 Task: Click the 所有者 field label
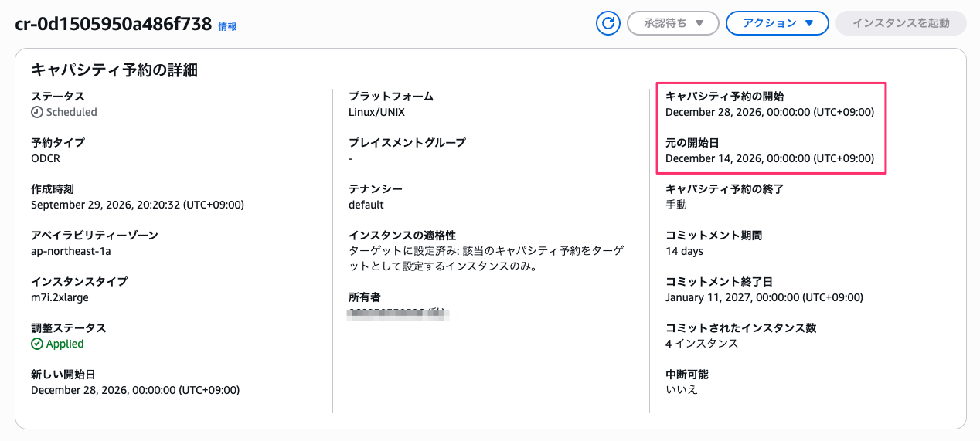(365, 297)
